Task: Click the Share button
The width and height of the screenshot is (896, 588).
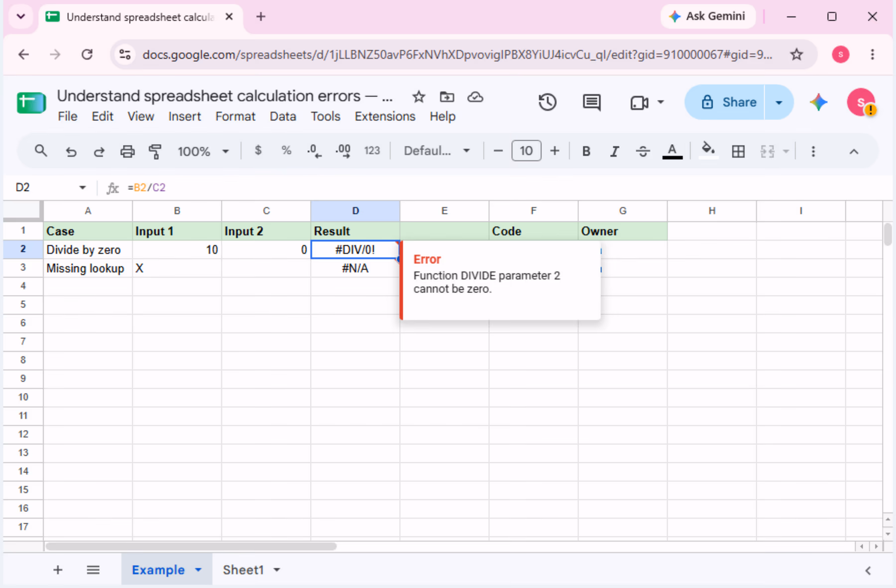Action: pyautogui.click(x=725, y=102)
